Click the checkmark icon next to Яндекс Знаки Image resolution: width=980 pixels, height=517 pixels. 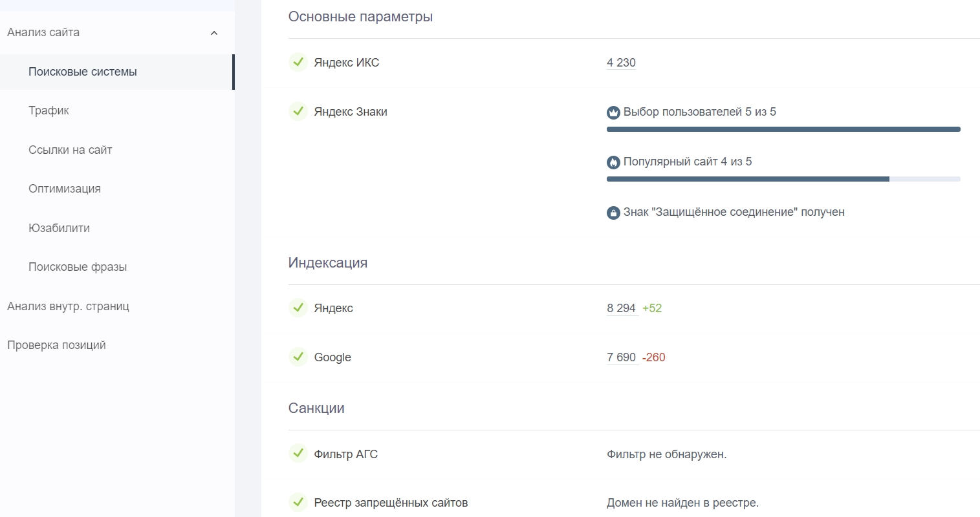click(x=298, y=111)
